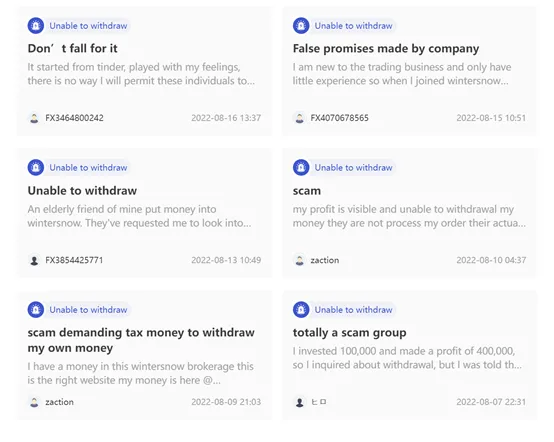Open the 'Don't fall for it' complaint title
554x442 pixels.
[72, 48]
